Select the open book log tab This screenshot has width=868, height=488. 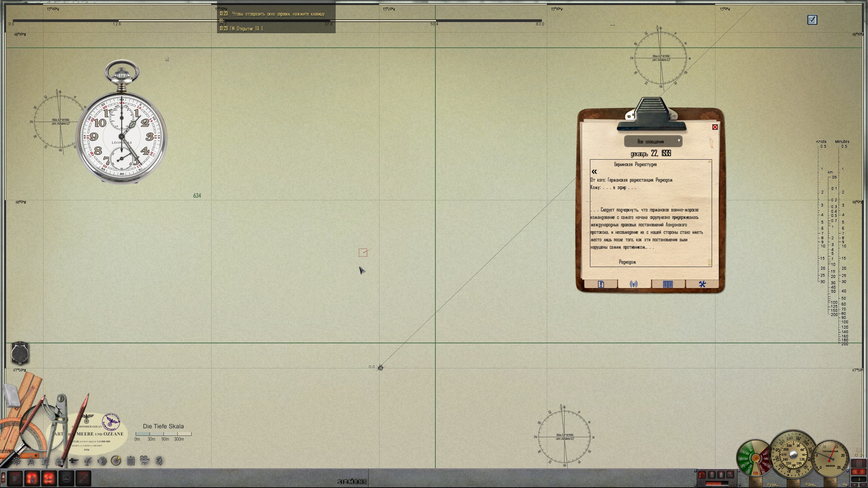(668, 284)
